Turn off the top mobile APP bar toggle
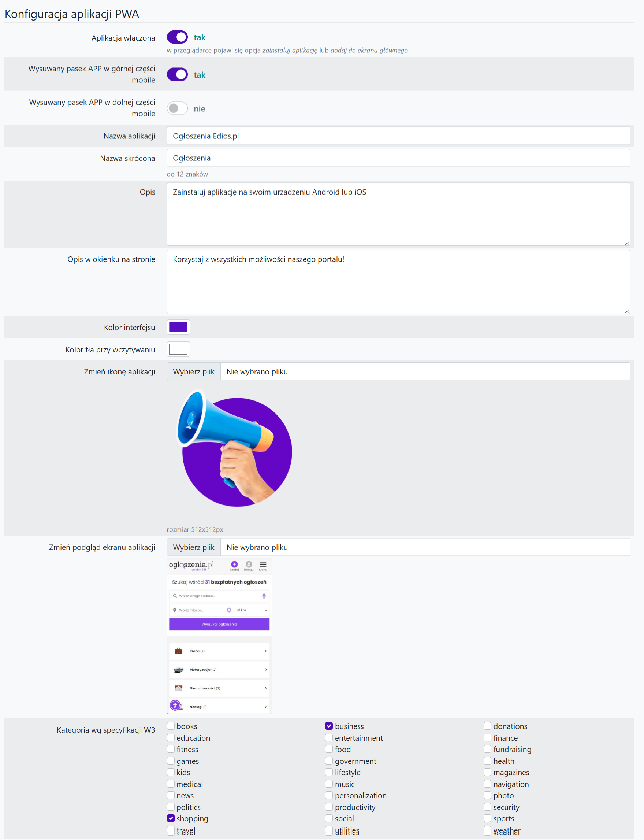The width and height of the screenshot is (644, 840). (177, 74)
